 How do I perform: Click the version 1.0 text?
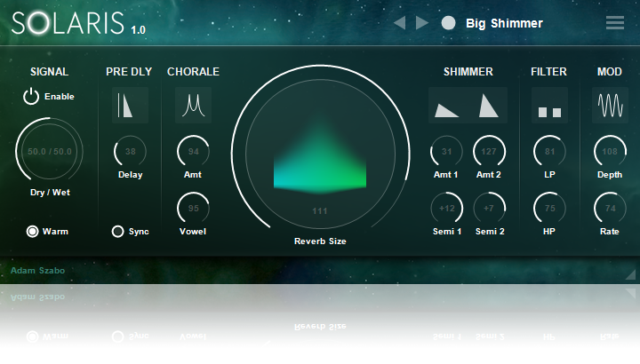click(138, 30)
